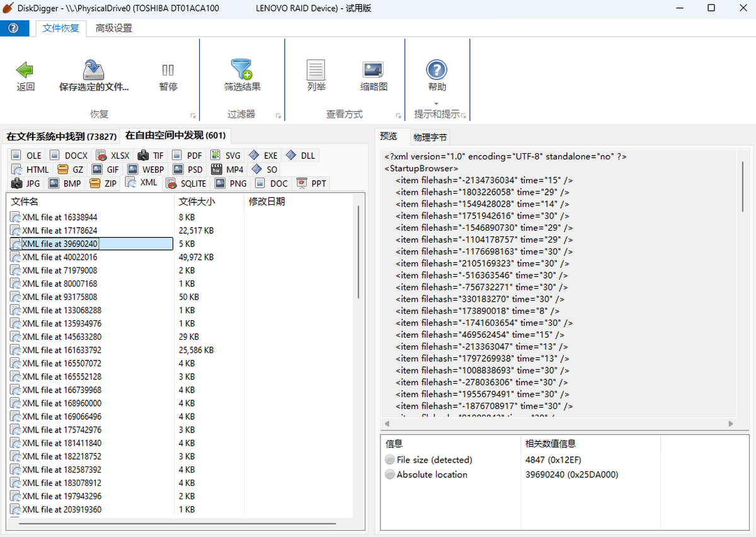Switch to the Physical Bytes tab
The height and width of the screenshot is (537, 756).
430,137
